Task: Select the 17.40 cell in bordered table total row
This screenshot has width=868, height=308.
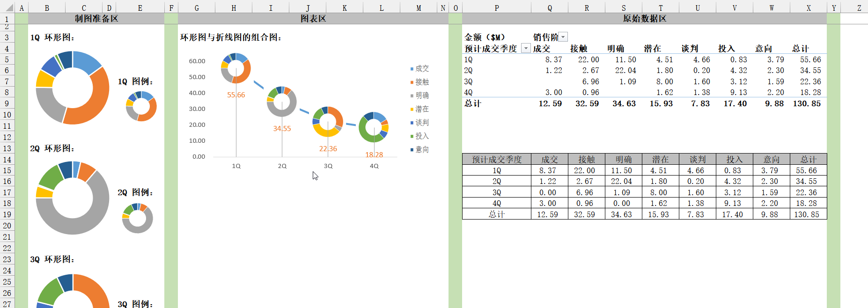Action: [735, 214]
